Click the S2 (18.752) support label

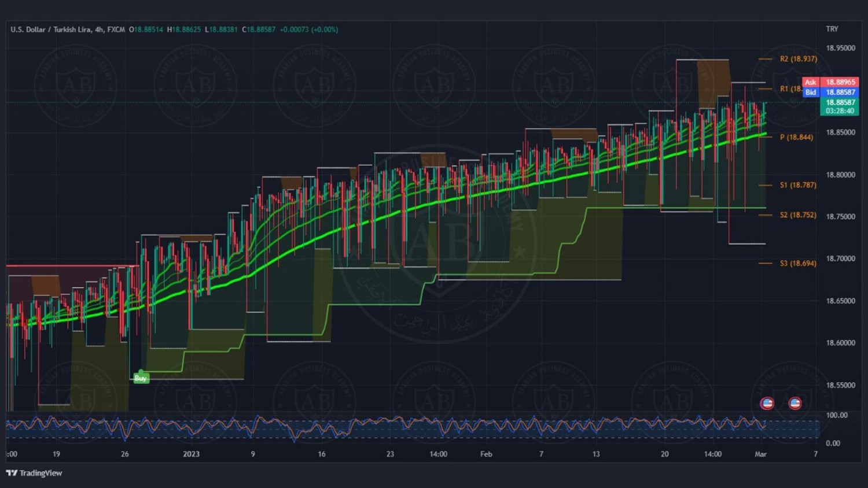(798, 215)
